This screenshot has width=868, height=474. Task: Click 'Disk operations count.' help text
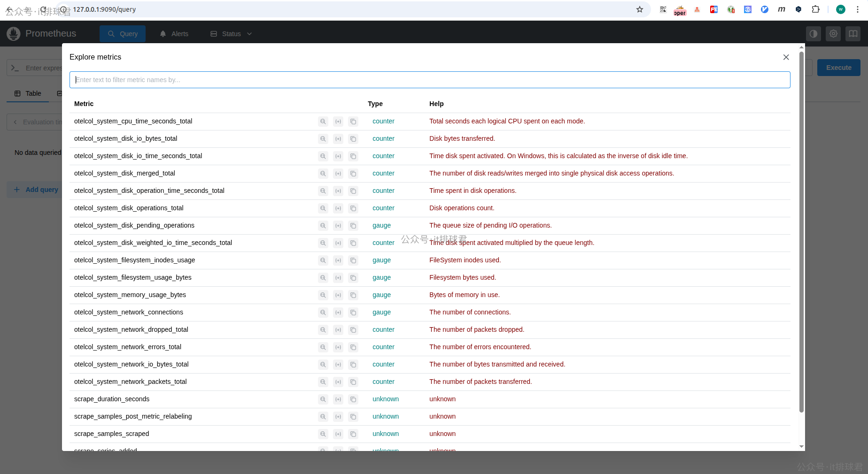[462, 208]
